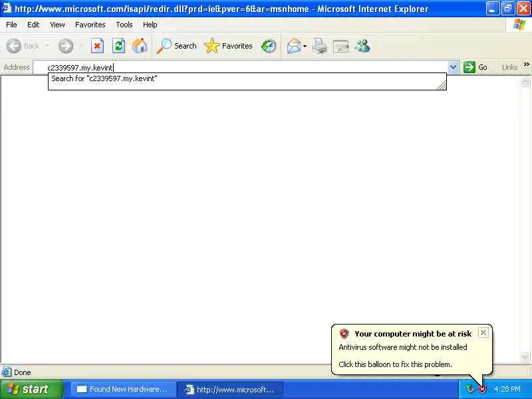Click the Windows flag logo throbber
This screenshot has width=532, height=399.
pyautogui.click(x=519, y=25)
